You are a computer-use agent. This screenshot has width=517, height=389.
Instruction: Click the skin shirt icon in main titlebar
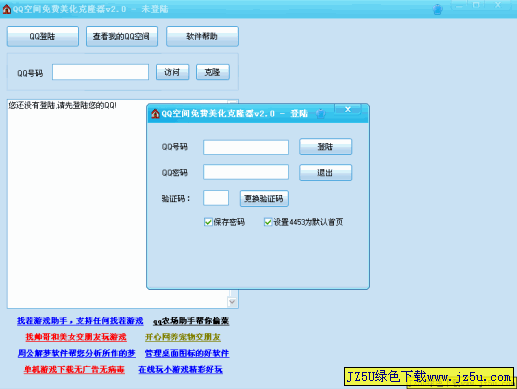tap(437, 9)
